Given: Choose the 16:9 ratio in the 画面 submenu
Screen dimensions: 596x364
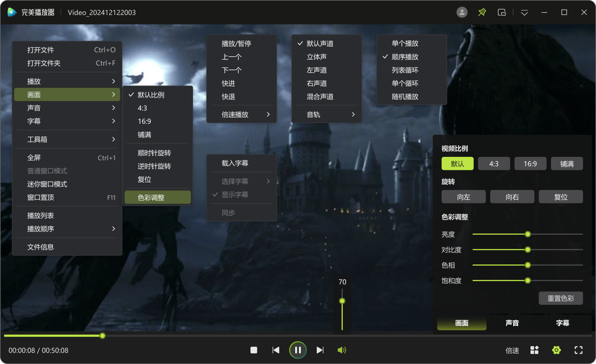Looking at the screenshot, I should point(144,121).
